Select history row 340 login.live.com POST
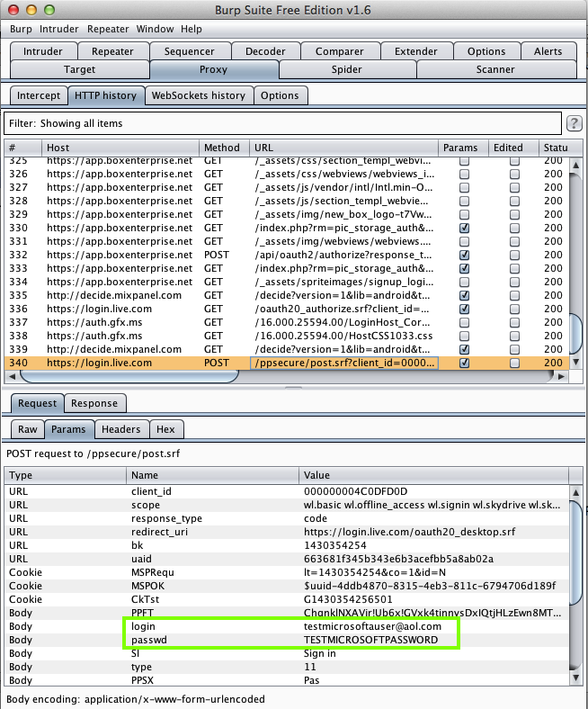The height and width of the screenshot is (709, 588). tap(287, 363)
